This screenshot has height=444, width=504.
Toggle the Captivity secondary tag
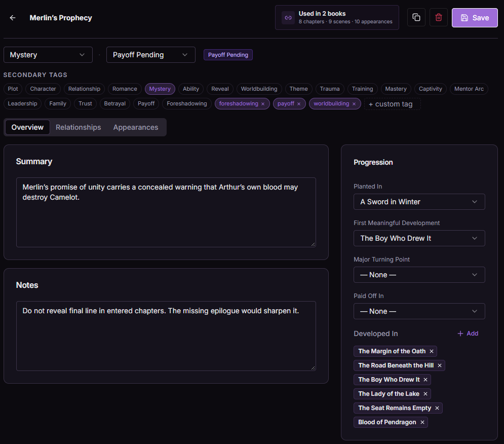tap(431, 89)
